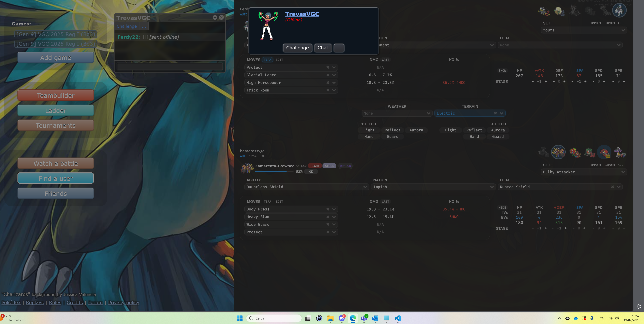
Task: Toggle CRIT on Zamazenta's damage column
Action: pos(385,202)
